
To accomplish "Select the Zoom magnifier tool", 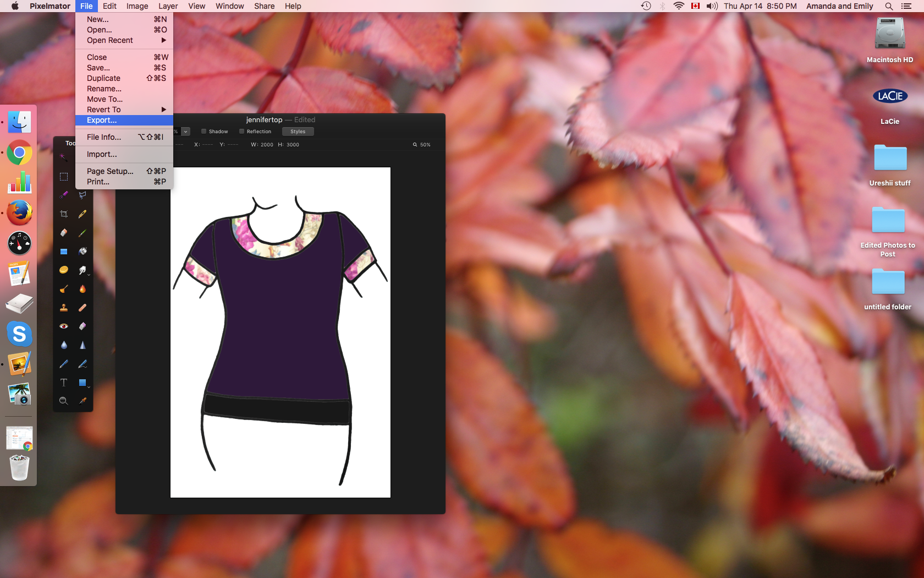I will tap(64, 401).
